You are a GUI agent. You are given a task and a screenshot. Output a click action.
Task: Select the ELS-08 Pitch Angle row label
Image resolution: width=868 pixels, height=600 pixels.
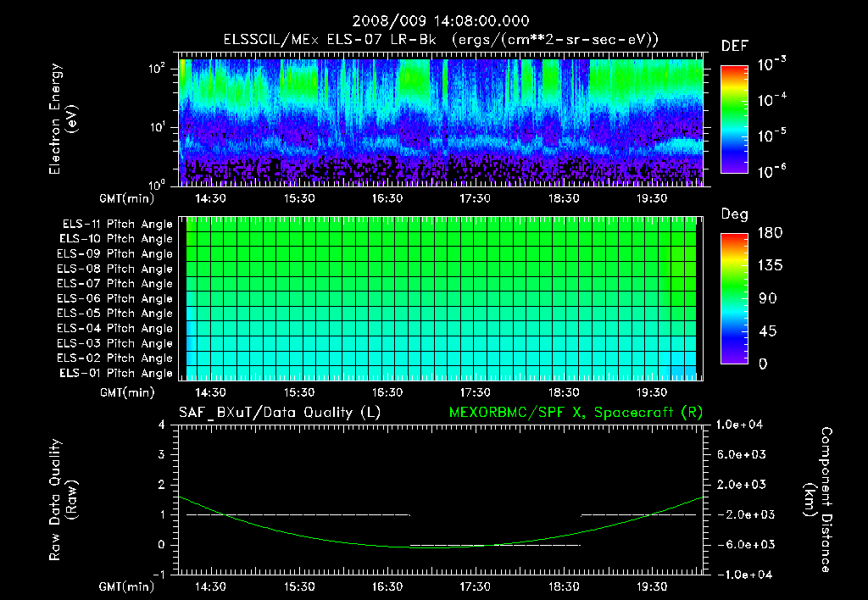(x=115, y=269)
